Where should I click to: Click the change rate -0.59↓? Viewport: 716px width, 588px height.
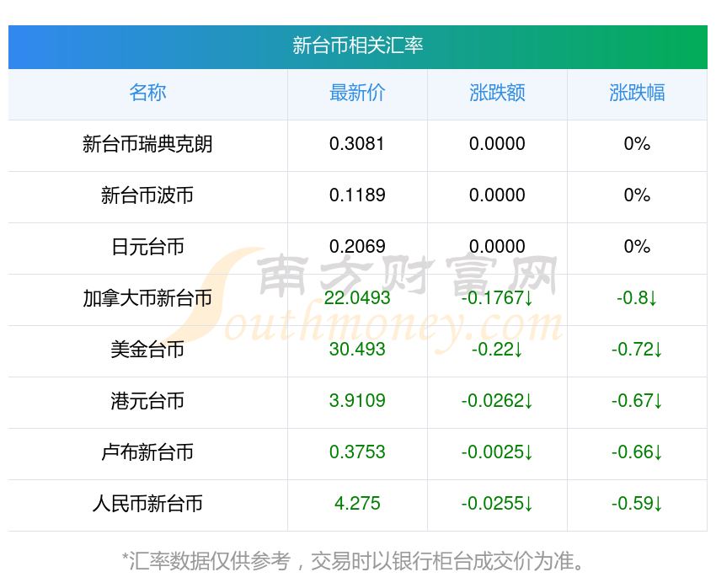[x=637, y=504]
